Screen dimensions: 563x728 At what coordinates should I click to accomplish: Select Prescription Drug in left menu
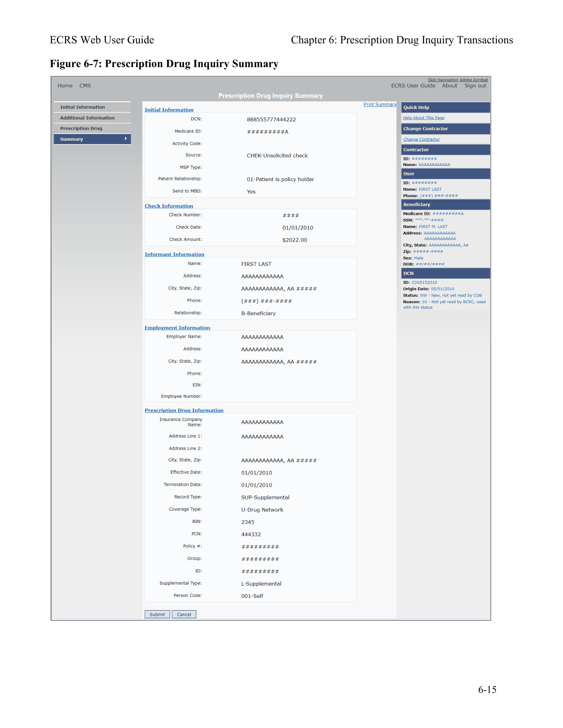(92, 128)
